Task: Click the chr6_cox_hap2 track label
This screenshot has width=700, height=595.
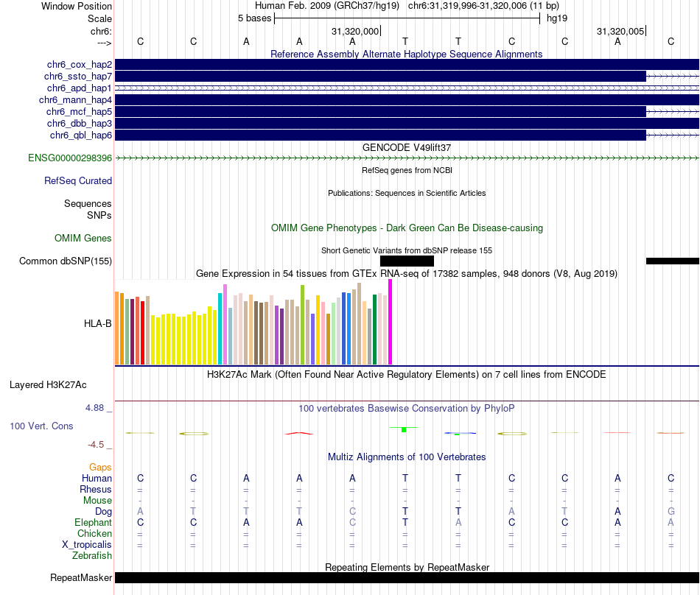Action: (x=80, y=65)
